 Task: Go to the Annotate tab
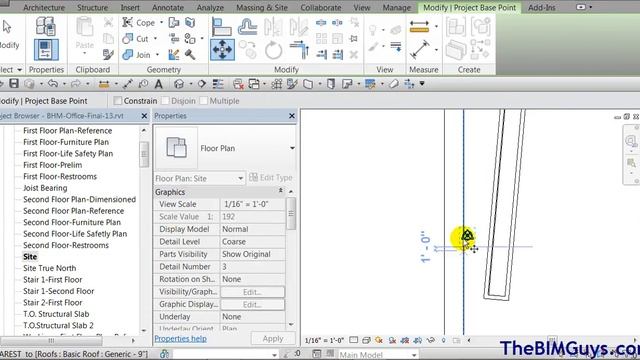[168, 7]
